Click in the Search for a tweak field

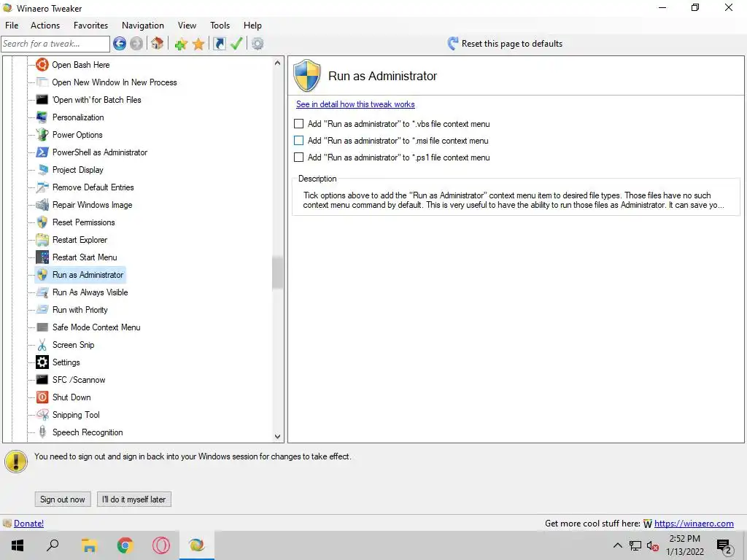click(55, 44)
